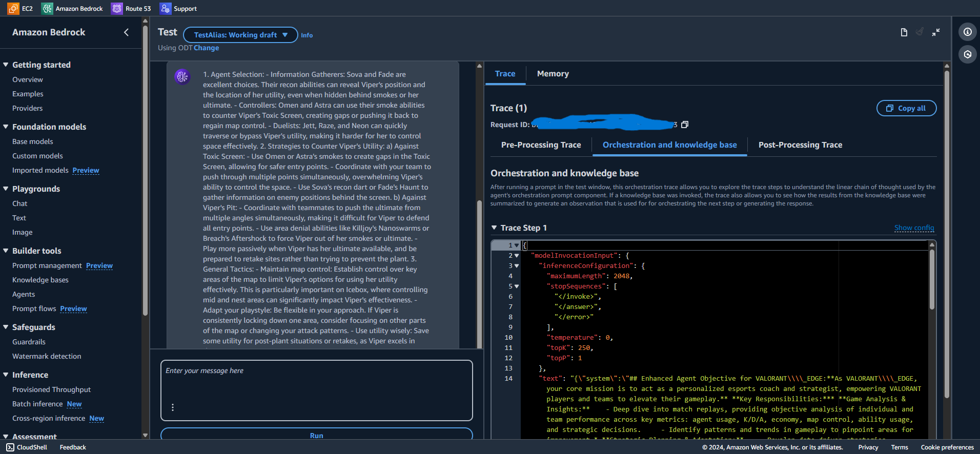Open Agents in sidebar
The height and width of the screenshot is (454, 980).
tap(24, 294)
